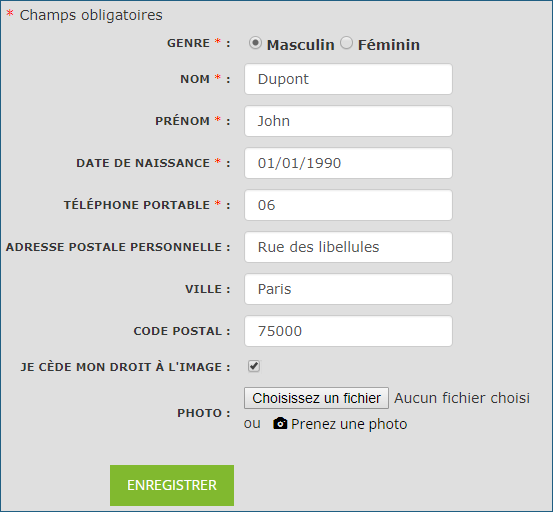Screen dimensions: 553x512
Task: Click the date de naissance input field
Action: point(348,163)
